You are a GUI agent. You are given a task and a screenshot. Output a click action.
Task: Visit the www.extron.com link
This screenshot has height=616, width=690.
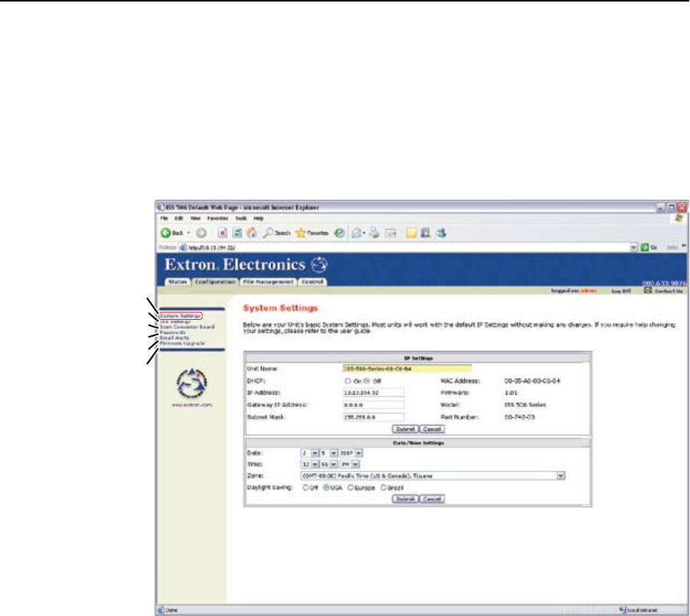tap(192, 405)
